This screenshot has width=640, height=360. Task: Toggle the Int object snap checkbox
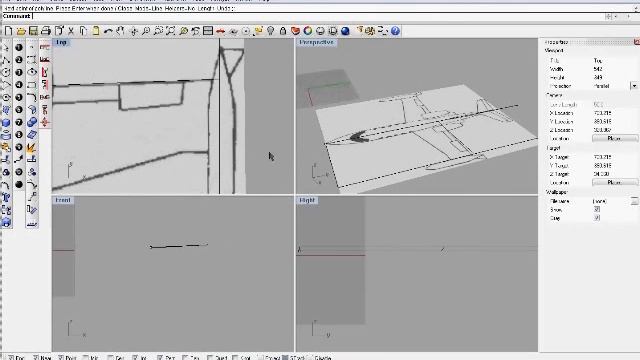[135, 358]
